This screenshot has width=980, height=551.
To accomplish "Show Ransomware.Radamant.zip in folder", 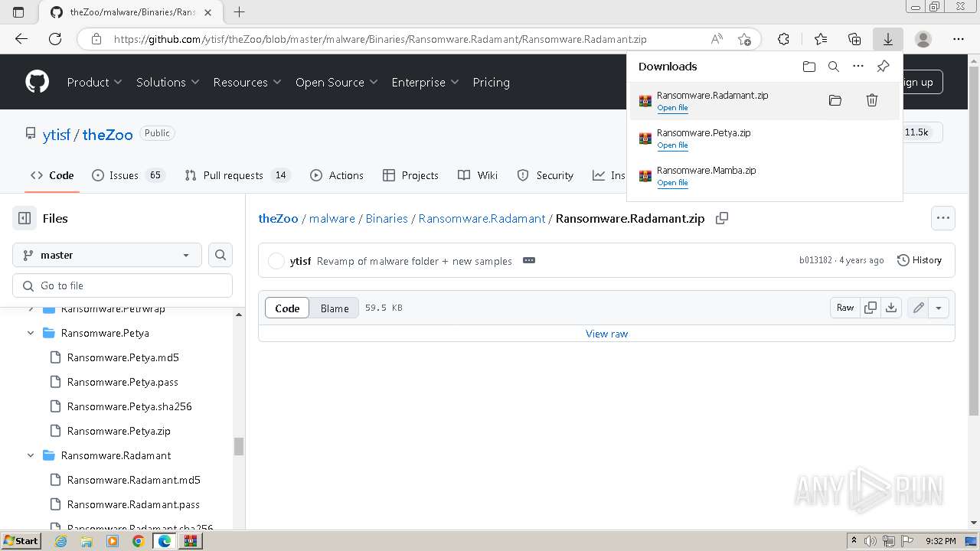I will click(835, 100).
